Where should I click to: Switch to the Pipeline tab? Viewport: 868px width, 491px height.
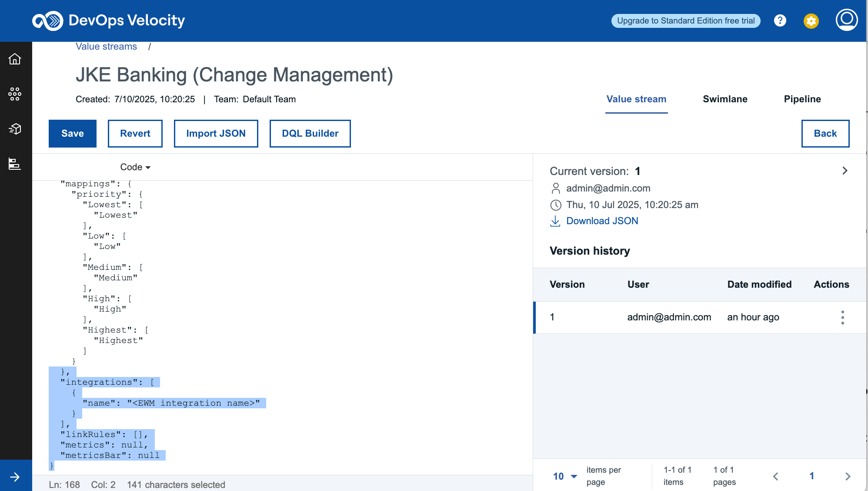pos(802,99)
